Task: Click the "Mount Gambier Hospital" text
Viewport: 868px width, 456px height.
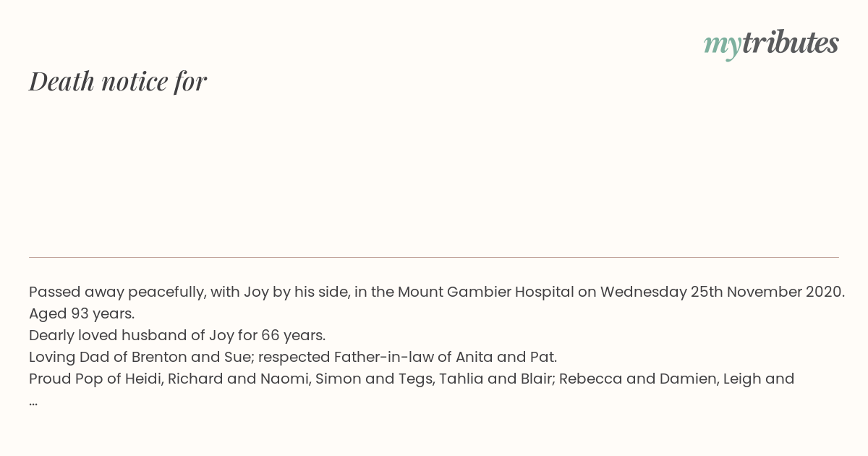Action: click(493, 292)
